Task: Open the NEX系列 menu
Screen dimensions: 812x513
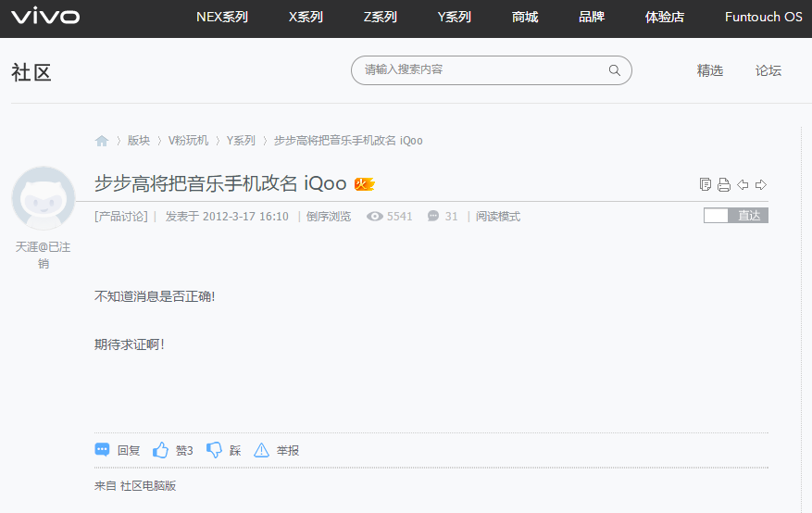Action: click(x=222, y=17)
